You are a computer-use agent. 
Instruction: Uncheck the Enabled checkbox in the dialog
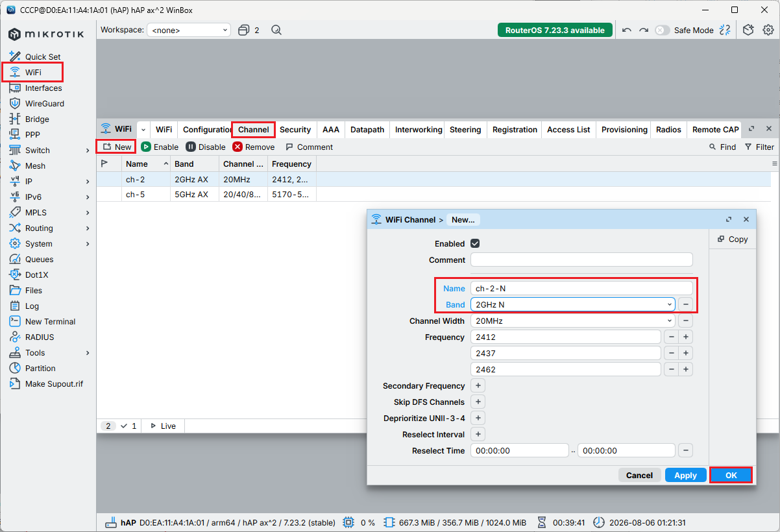[475, 243]
